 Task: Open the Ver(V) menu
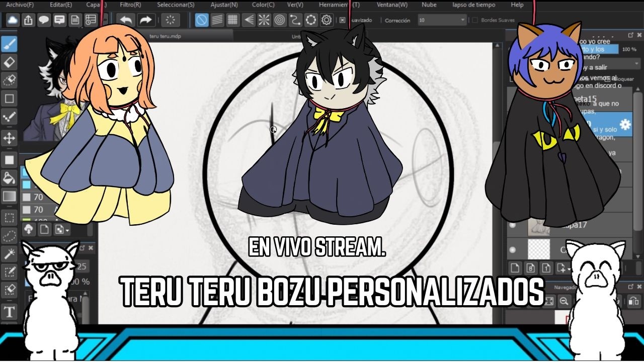coord(295,5)
